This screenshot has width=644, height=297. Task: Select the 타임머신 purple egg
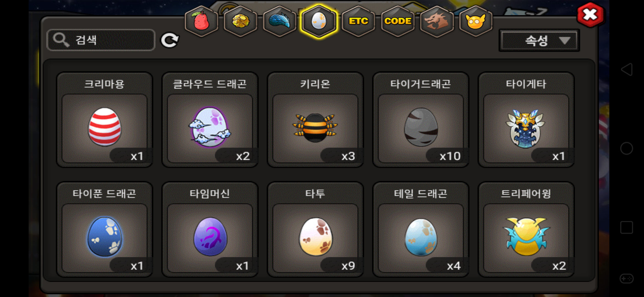point(210,229)
